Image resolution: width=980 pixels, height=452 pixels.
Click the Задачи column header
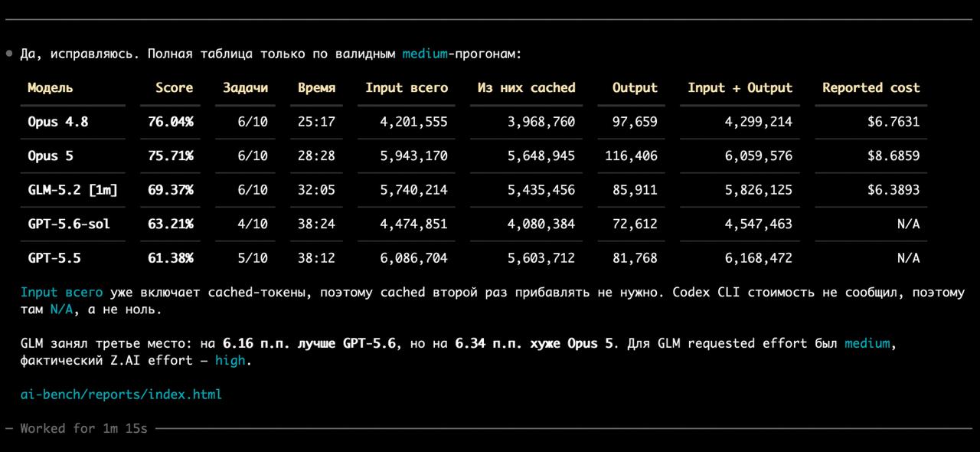click(246, 87)
